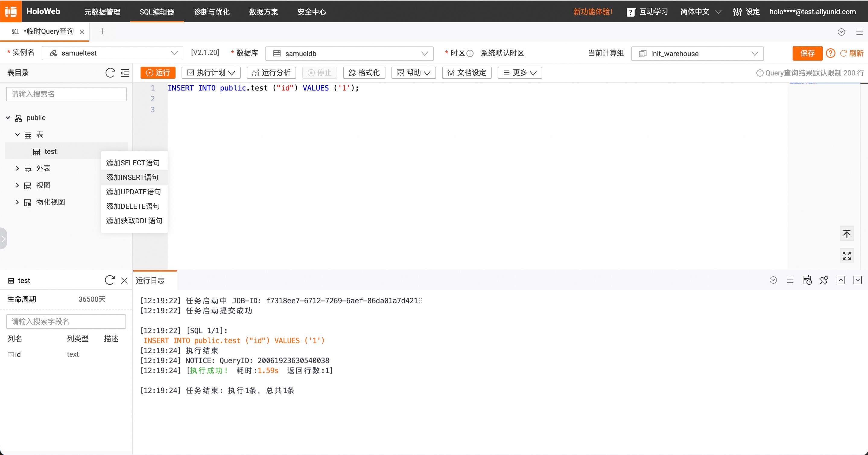Screen dimensions: 868x455
Task: Run the SQL query
Action: (x=158, y=73)
